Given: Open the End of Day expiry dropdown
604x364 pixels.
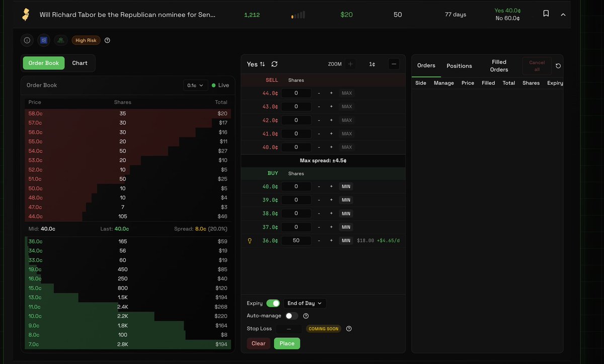Looking at the screenshot, I should pos(305,303).
